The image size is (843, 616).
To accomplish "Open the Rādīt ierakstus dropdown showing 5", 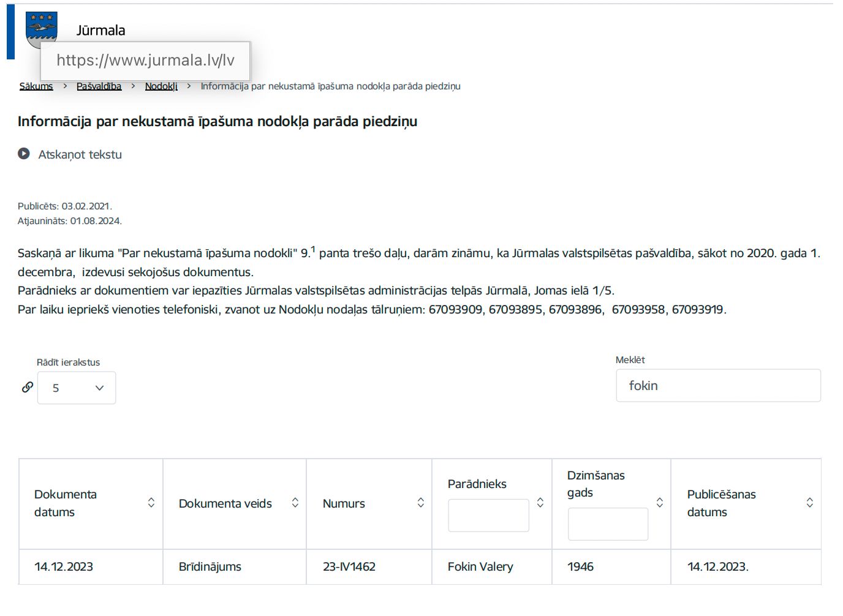I will tap(77, 388).
